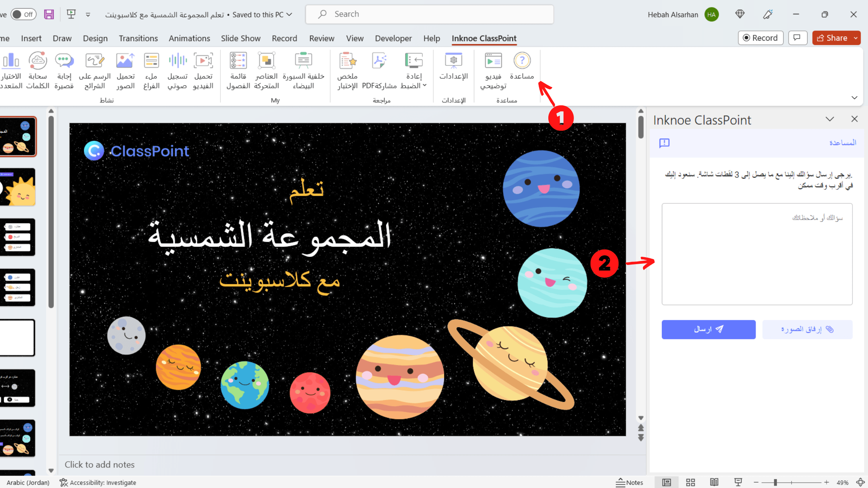Click the slide panel scroll down arrow
Viewport: 868px width, 488px height.
pos(51,471)
